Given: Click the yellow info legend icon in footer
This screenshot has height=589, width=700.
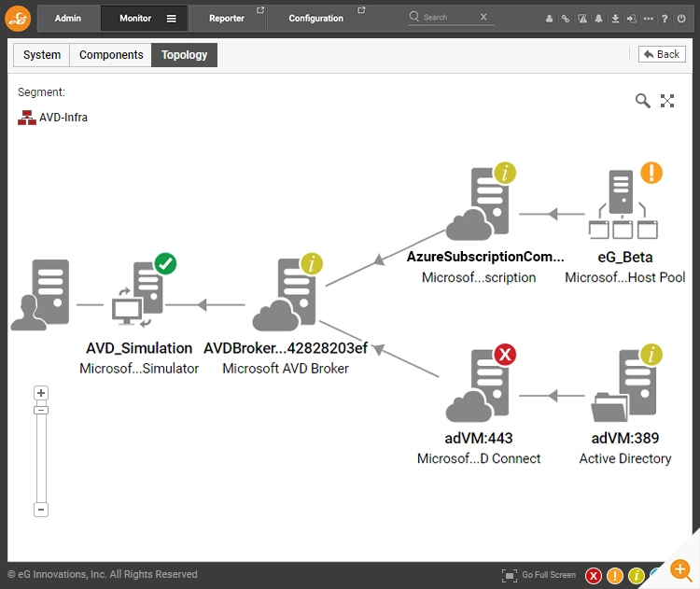Looking at the screenshot, I should tap(637, 576).
